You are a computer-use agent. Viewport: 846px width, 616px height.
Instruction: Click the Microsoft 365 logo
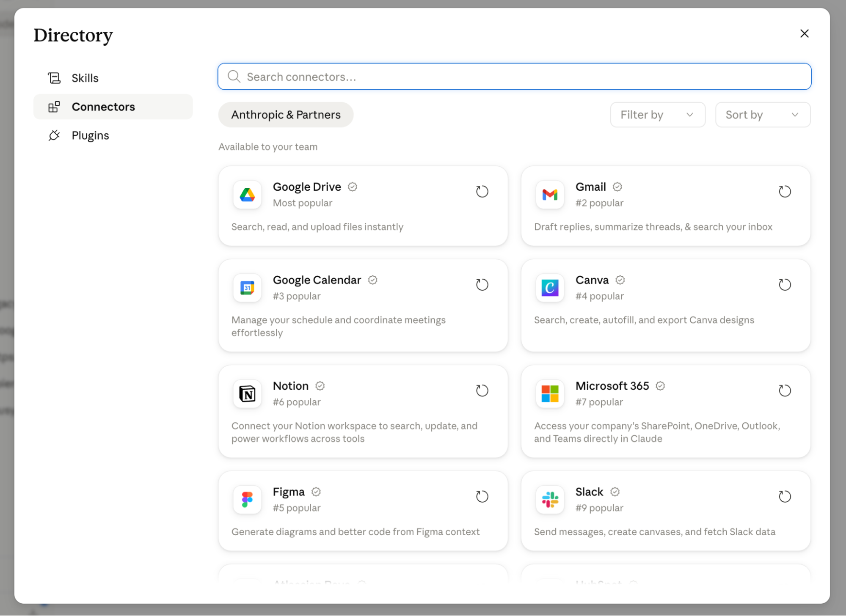click(x=550, y=393)
